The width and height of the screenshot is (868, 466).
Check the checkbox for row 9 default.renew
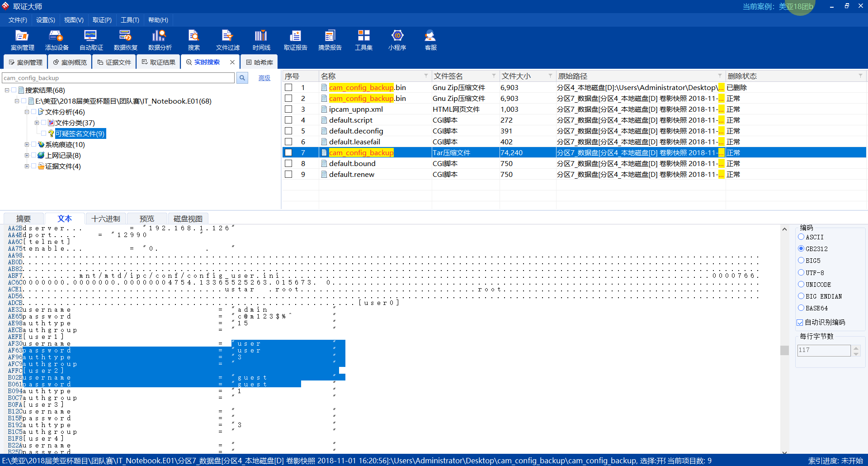point(288,174)
